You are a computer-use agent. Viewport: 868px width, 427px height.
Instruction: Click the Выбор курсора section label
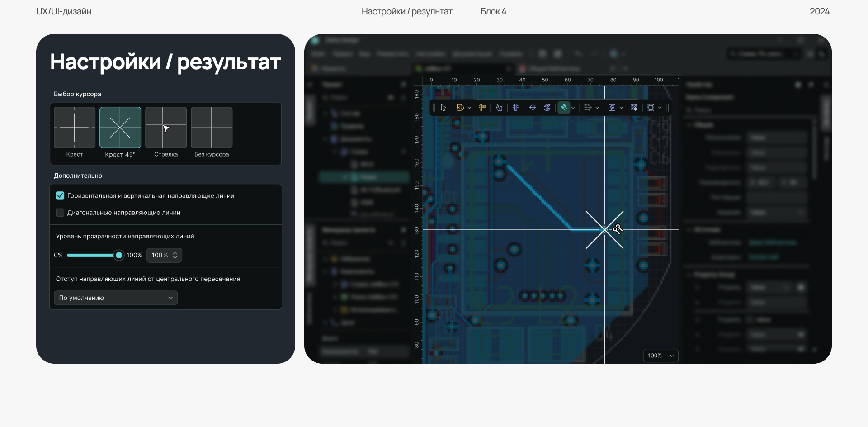tap(77, 94)
